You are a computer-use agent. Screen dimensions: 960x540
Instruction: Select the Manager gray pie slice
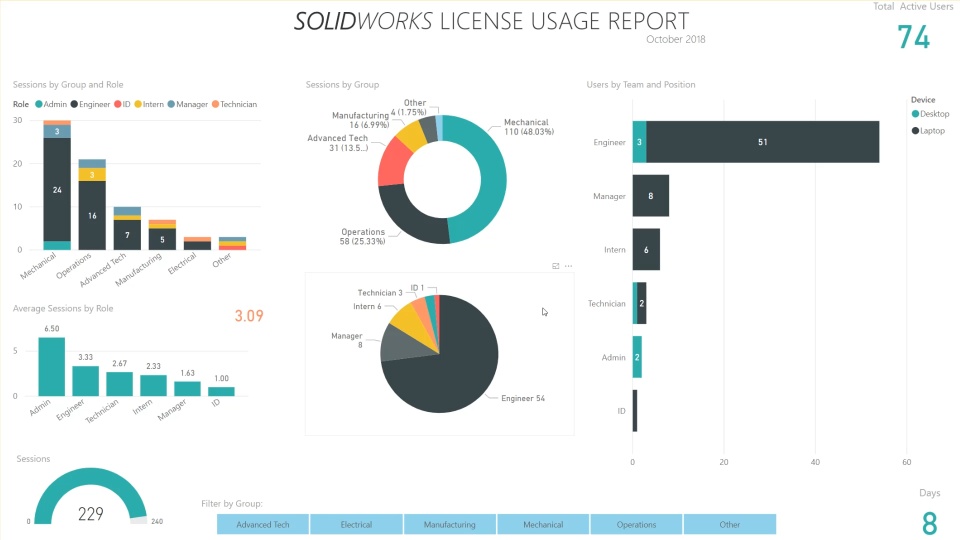tap(401, 343)
